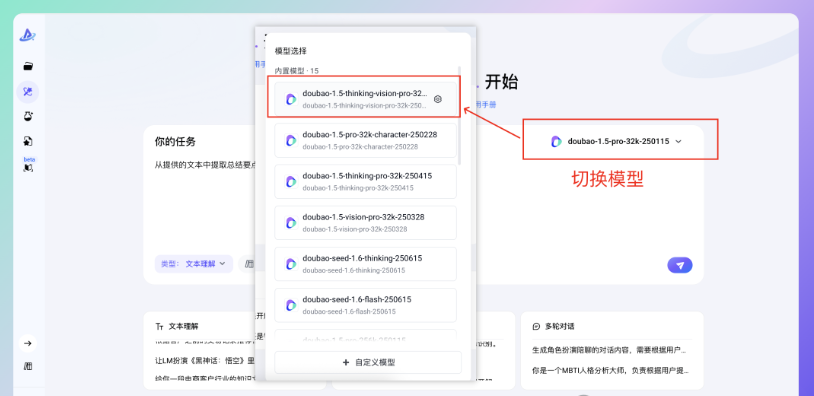Open the 类型: 文本理解 dropdown

pyautogui.click(x=194, y=264)
